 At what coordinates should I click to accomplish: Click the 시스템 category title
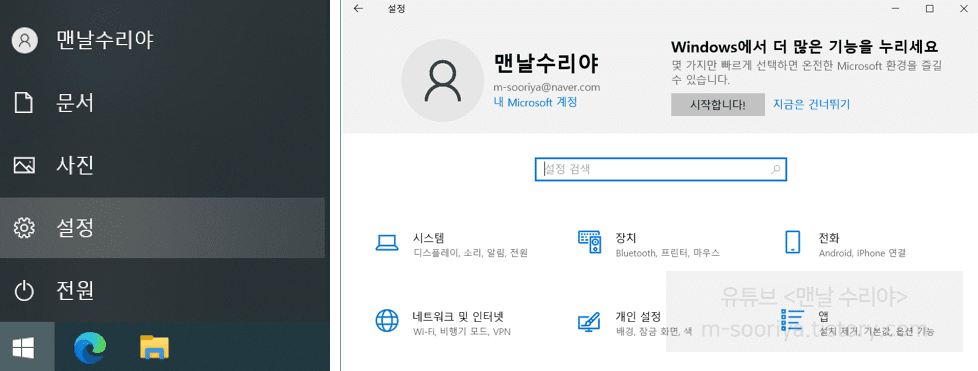point(428,238)
